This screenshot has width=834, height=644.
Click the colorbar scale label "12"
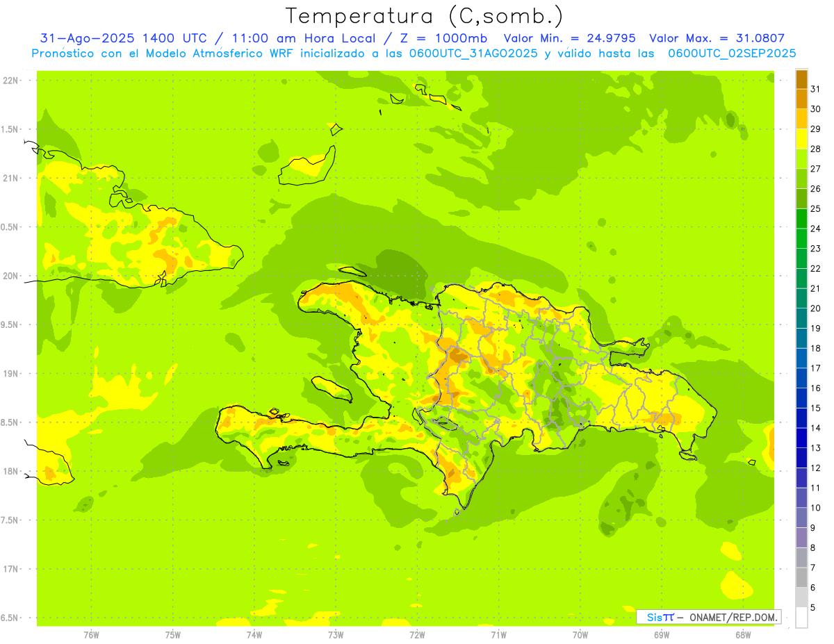pos(816,468)
